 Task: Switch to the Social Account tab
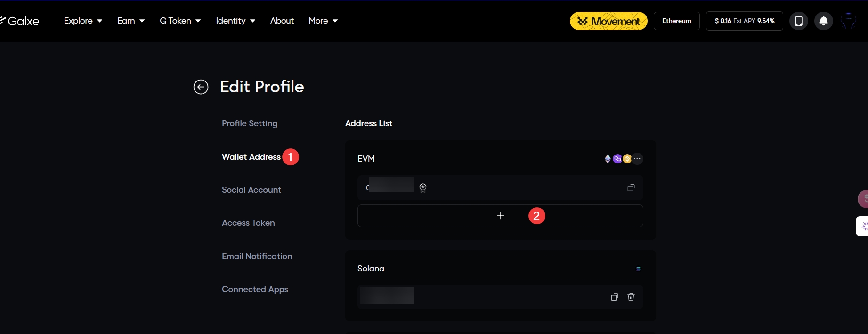pos(251,190)
